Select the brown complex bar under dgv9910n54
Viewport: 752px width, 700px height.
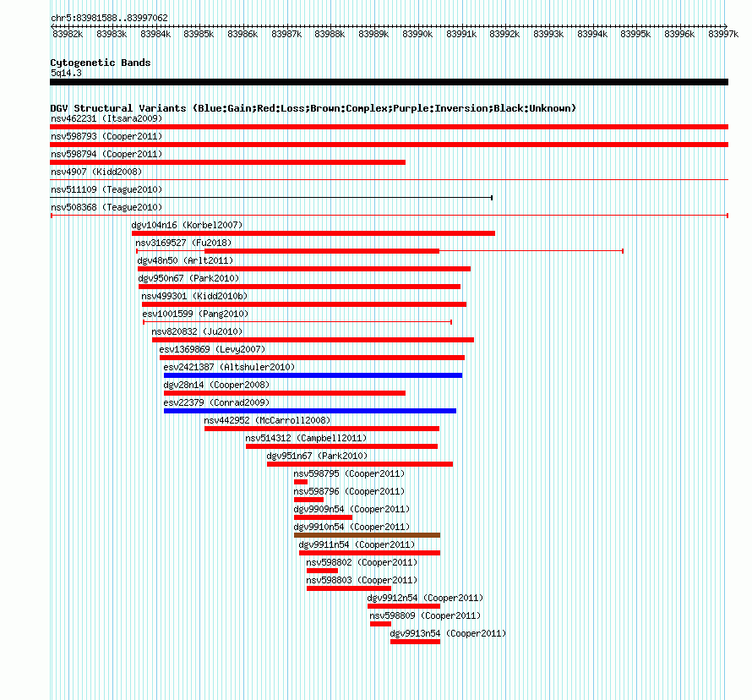367,535
